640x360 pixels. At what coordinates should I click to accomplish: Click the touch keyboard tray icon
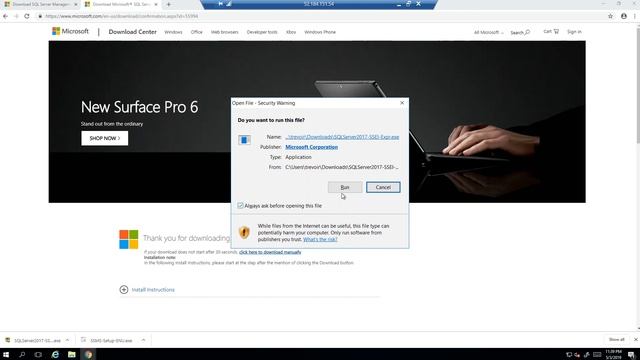tap(597, 354)
